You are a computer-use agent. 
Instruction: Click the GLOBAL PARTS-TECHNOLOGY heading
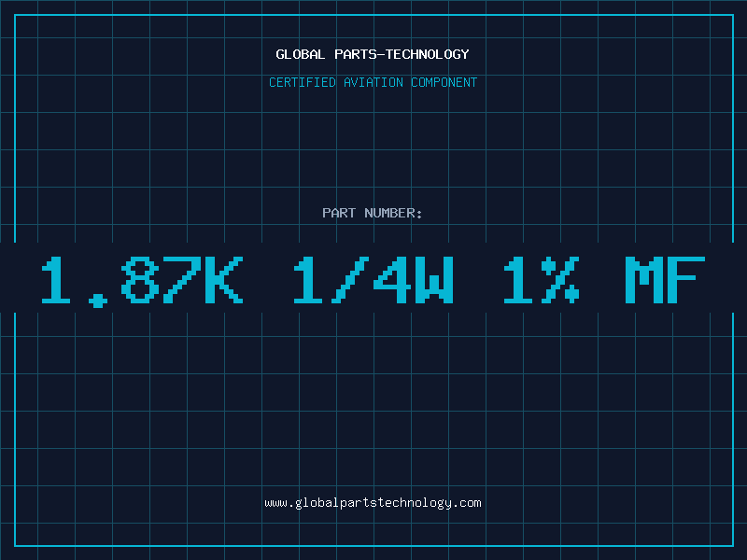[373, 54]
